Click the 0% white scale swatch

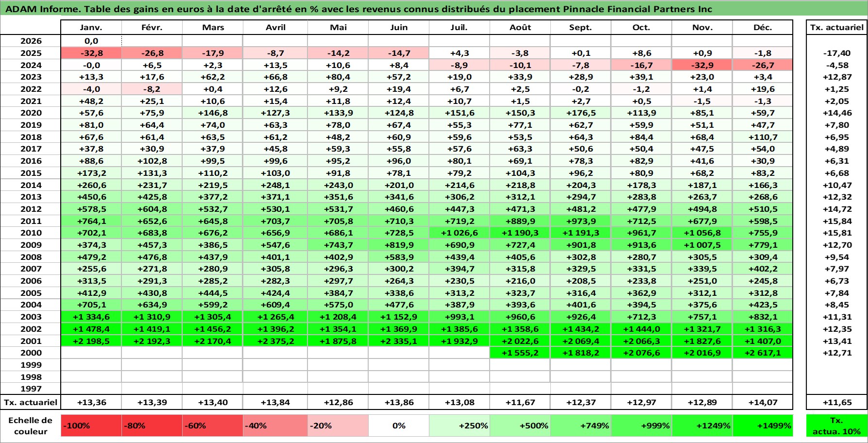(x=399, y=426)
